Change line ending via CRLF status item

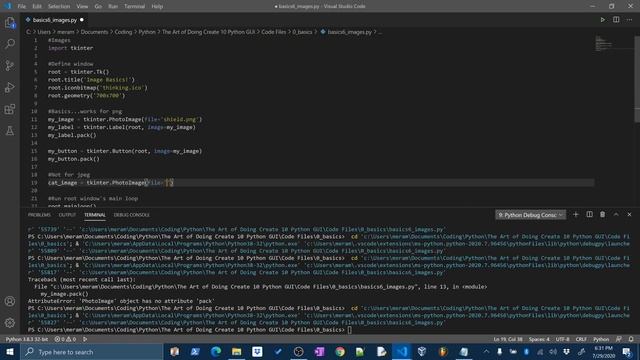[x=581, y=339]
